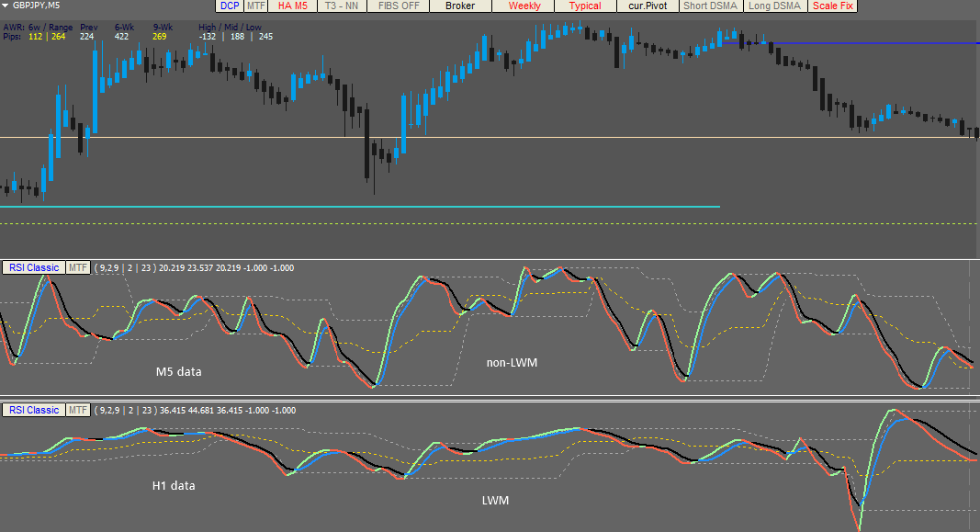This screenshot has height=532, width=980.
Task: Enable the Short DSMA button
Action: click(x=711, y=6)
